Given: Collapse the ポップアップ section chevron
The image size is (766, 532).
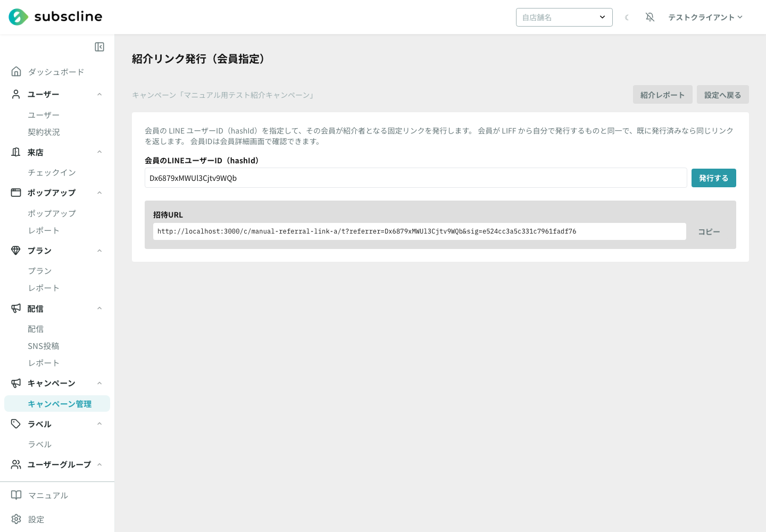Looking at the screenshot, I should [99, 193].
